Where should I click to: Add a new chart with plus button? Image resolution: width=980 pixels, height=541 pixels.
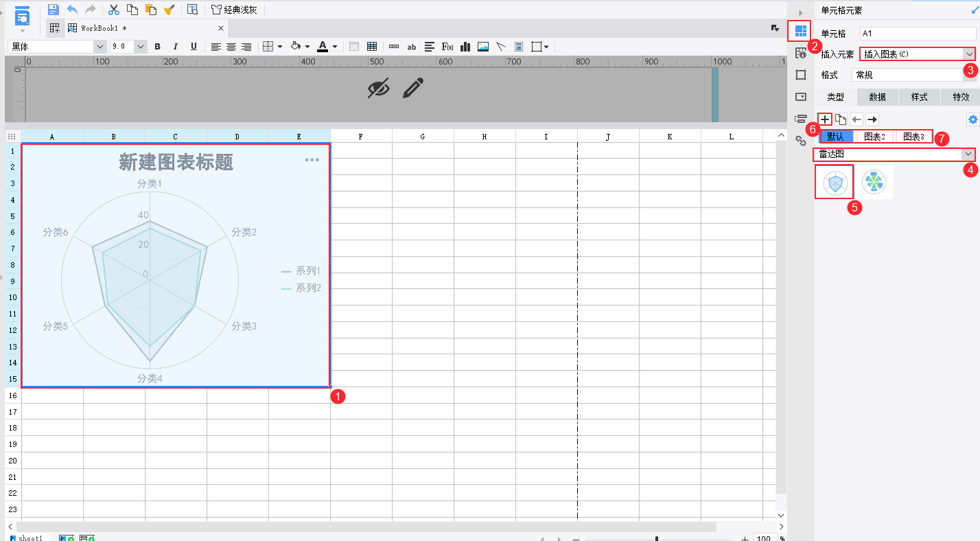[826, 119]
